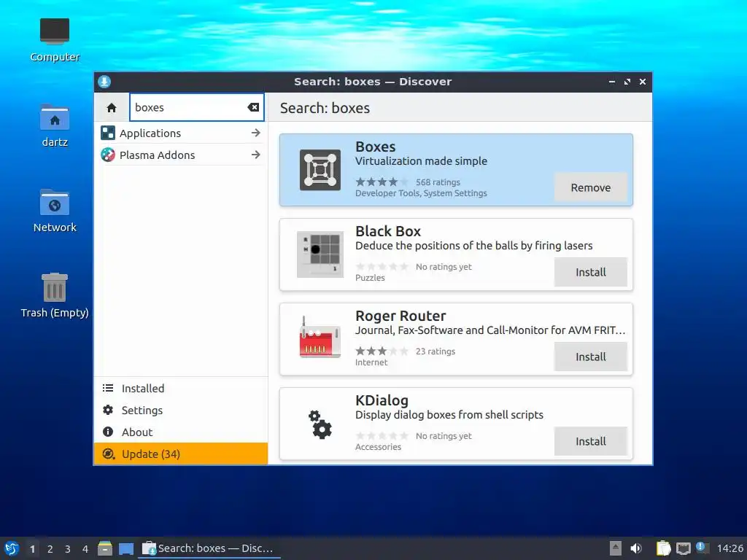Viewport: 747px width, 560px height.
Task: Select the Black Box title
Action: click(388, 231)
